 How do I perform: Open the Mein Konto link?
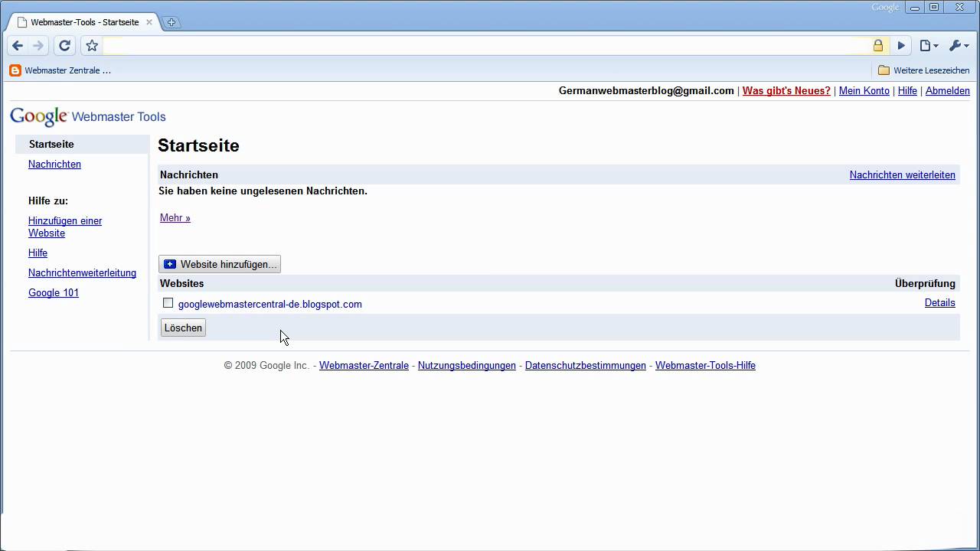click(x=864, y=90)
